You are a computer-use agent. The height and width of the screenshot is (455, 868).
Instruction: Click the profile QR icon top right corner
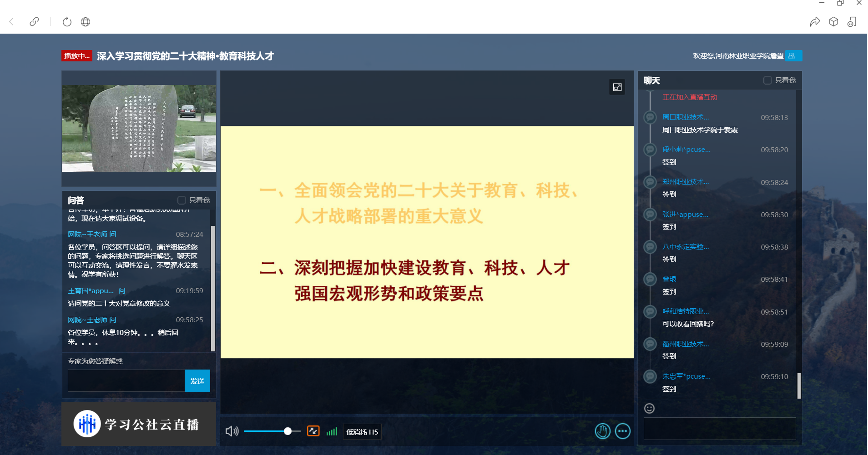coord(852,21)
